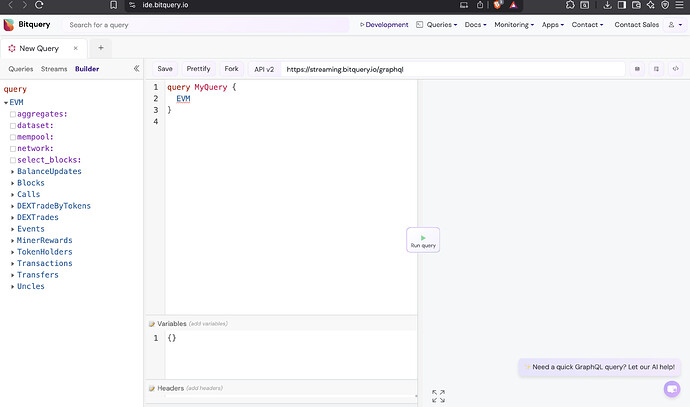Expand the BalanceUpdates node

pyautogui.click(x=12, y=172)
